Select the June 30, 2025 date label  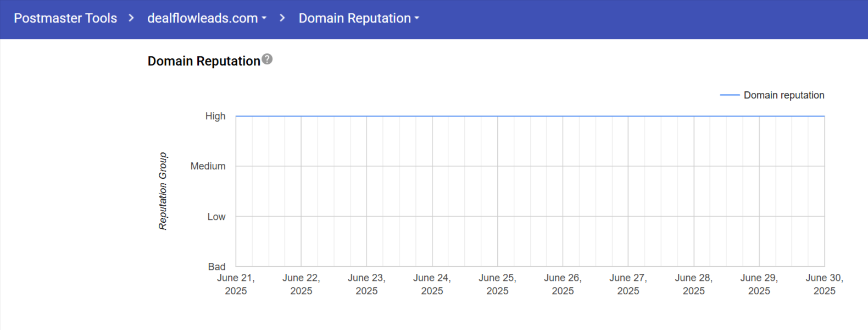coord(824,284)
